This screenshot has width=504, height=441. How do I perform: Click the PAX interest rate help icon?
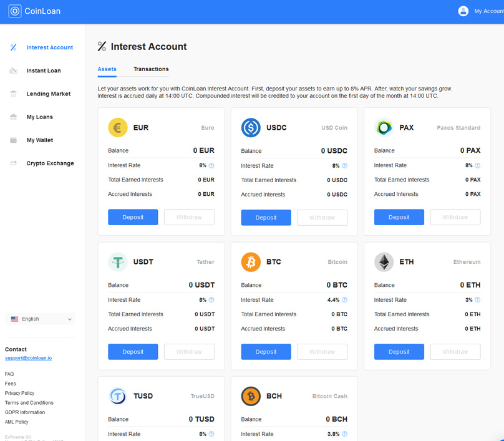point(477,165)
